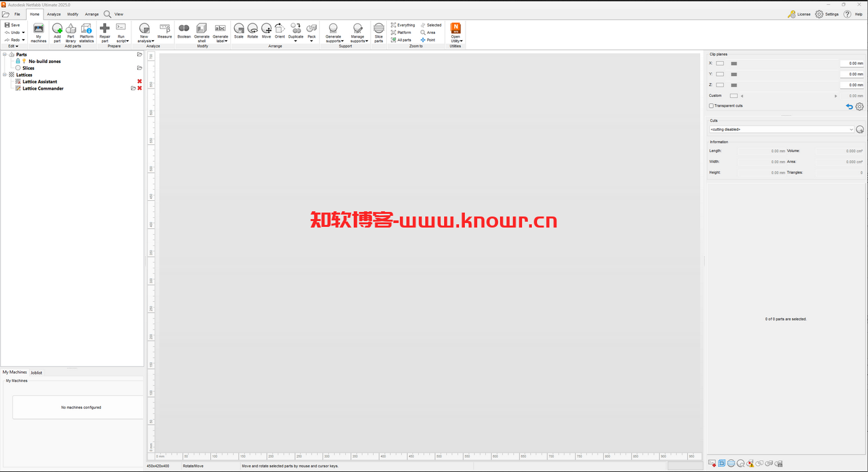Click the blue mesh cube icon at bottom

tap(722, 464)
